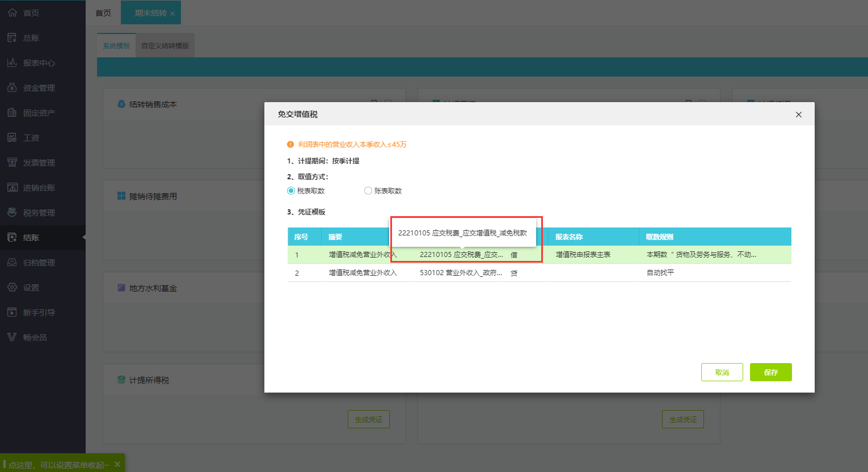Switch to the 自定义结转模版 tab
The height and width of the screenshot is (472, 868).
pos(165,45)
